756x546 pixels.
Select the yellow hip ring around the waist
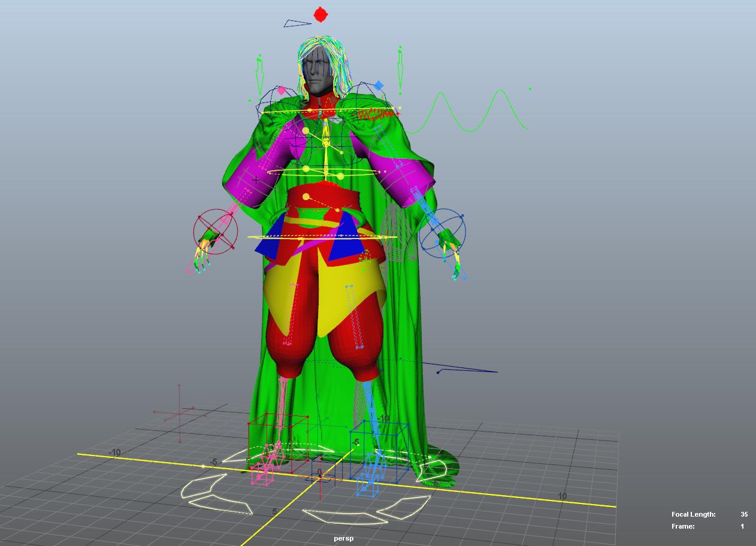coord(322,237)
